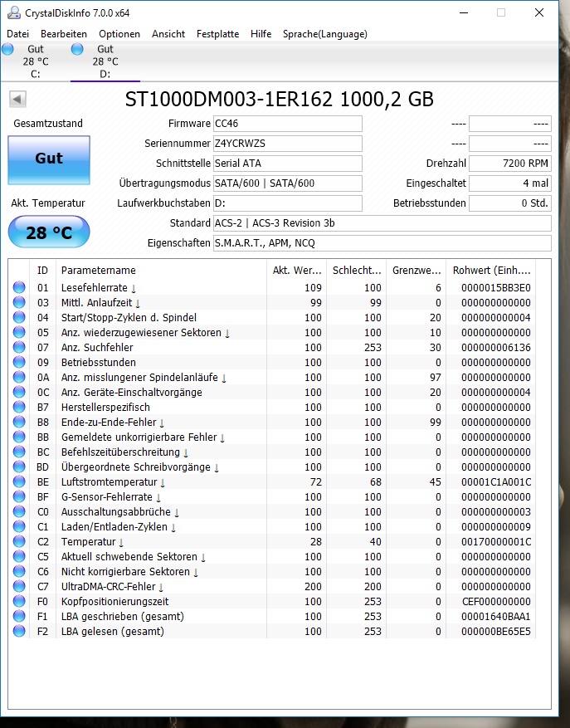The image size is (570, 728).
Task: Click status orb for Start/Stopp-Zyklen row
Action: click(19, 317)
